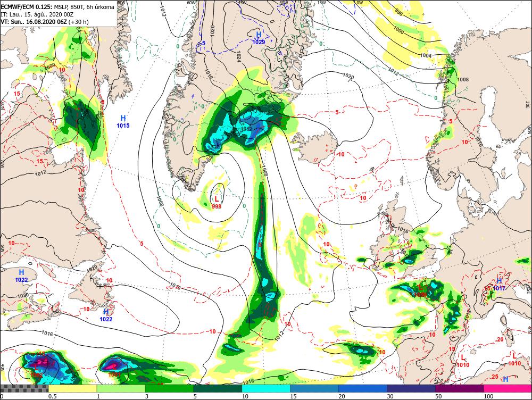Click the dark green 5–10 mm legend swatch

point(218,388)
